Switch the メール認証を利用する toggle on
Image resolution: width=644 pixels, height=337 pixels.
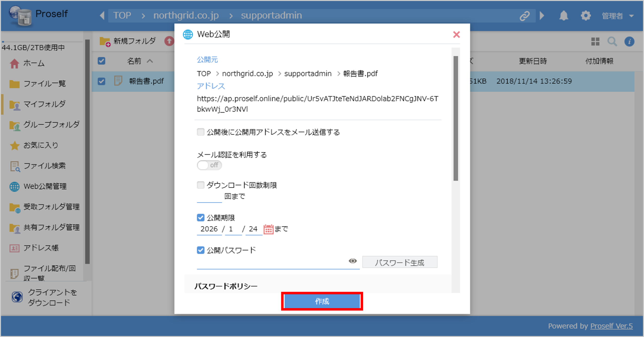pos(209,165)
